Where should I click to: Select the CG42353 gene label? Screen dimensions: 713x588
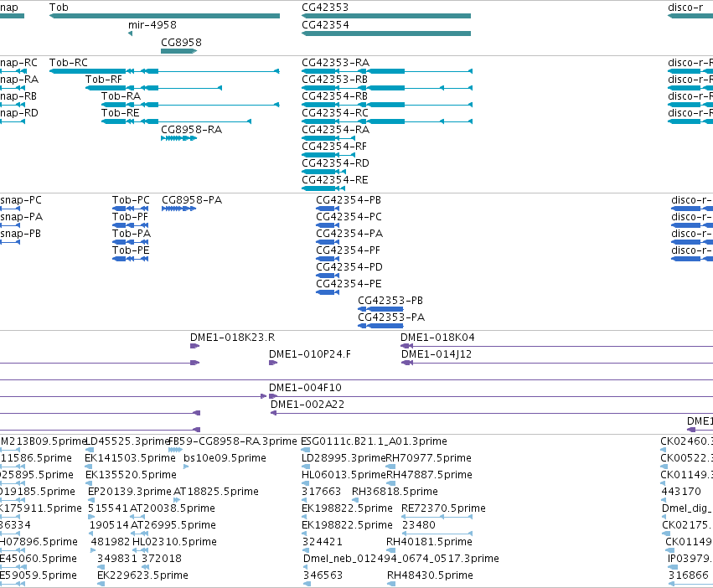[325, 8]
